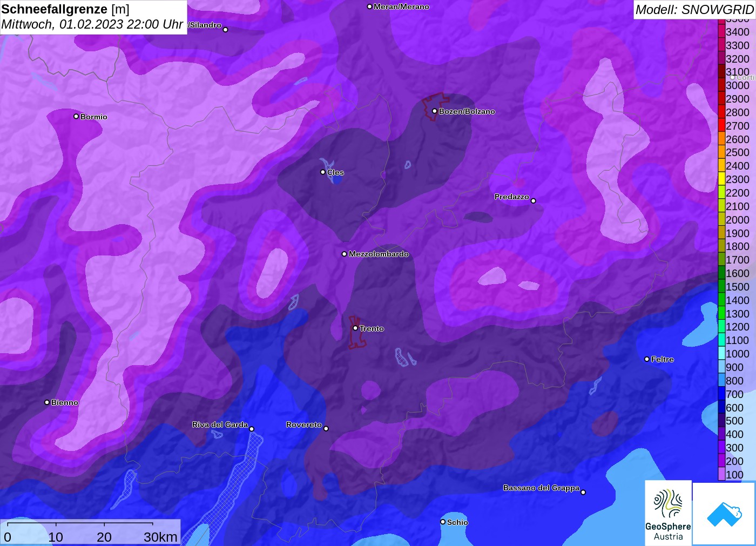Click the 'Riva del Garda' name label
Image resolution: width=756 pixels, height=546 pixels.
(x=220, y=424)
